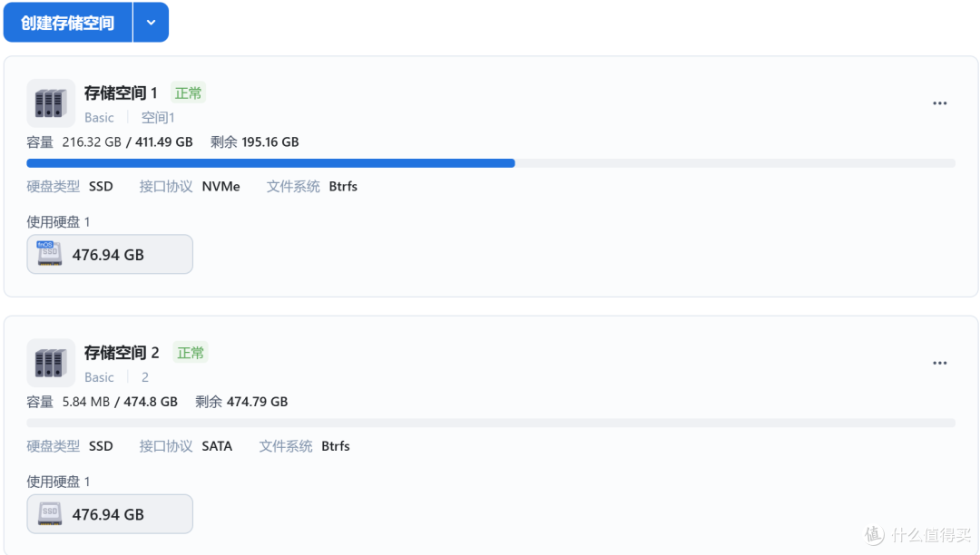This screenshot has height=555, width=980.
Task: Click the Storage Space 2 capacity usage bar
Action: coord(491,423)
